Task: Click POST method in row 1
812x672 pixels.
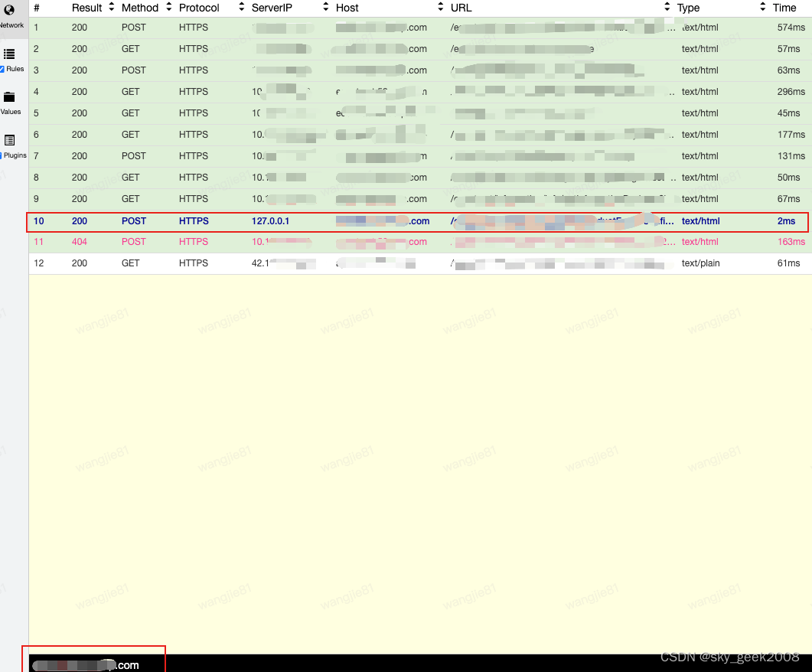Action: 134,28
